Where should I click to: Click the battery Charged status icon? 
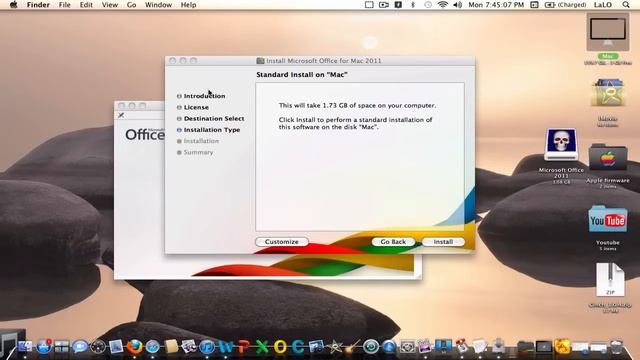click(x=566, y=5)
